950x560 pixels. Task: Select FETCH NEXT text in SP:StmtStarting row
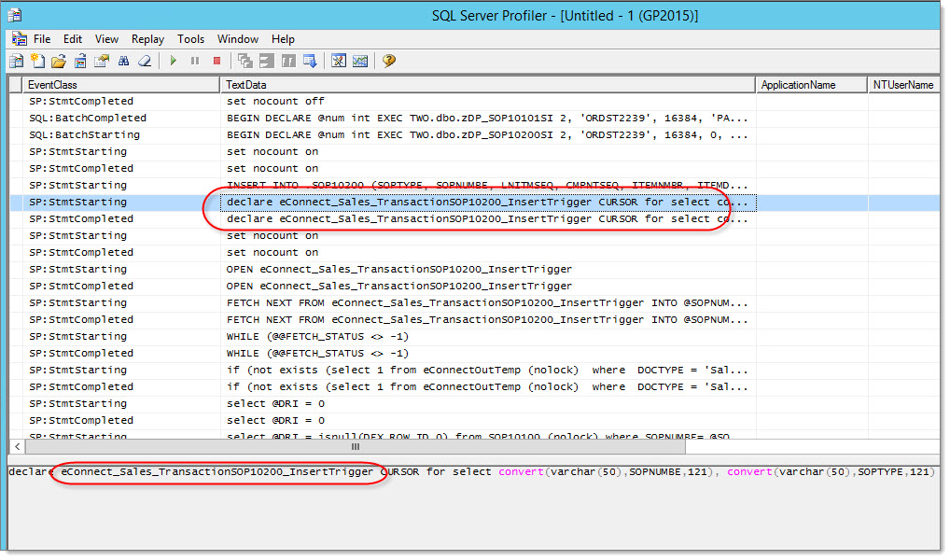(x=488, y=302)
